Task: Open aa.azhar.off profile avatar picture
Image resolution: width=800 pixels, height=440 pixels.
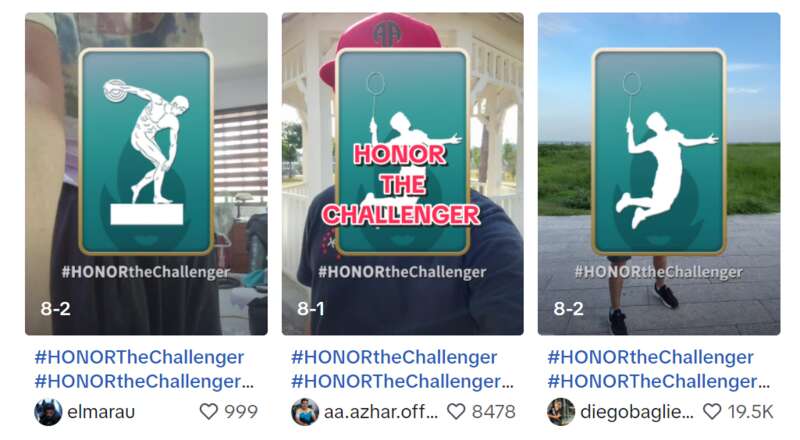Action: click(305, 411)
